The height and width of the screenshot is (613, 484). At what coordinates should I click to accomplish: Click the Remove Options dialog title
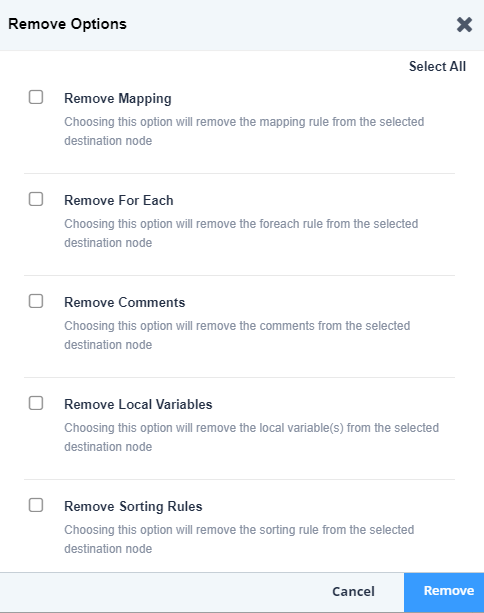coord(67,24)
